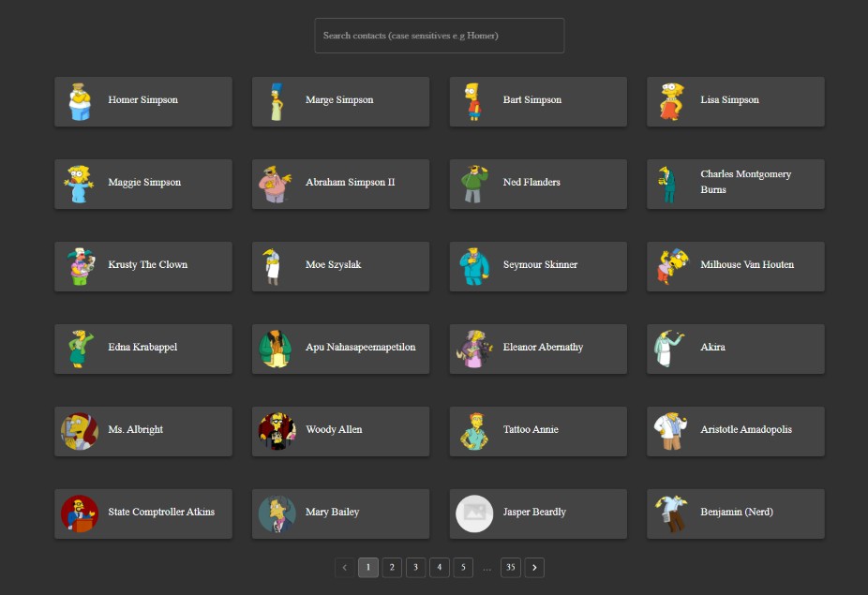
Task: Open the Bart Simpson contact card
Action: point(538,101)
